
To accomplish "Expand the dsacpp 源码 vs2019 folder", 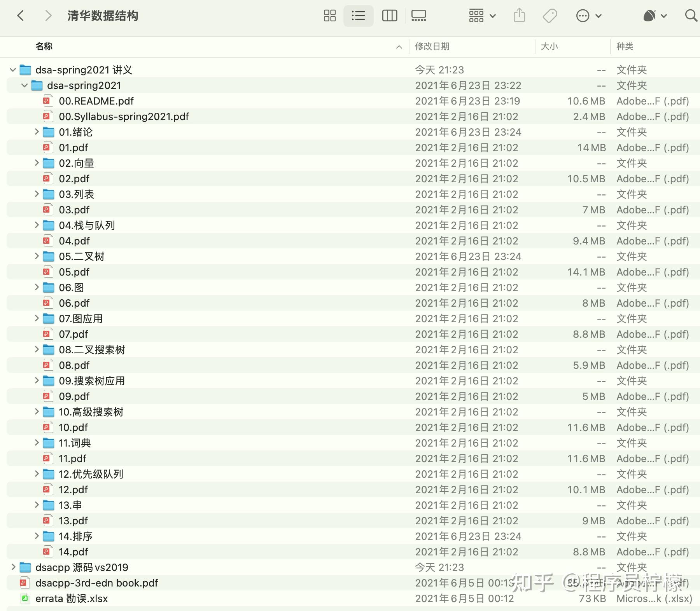I will click(x=13, y=567).
